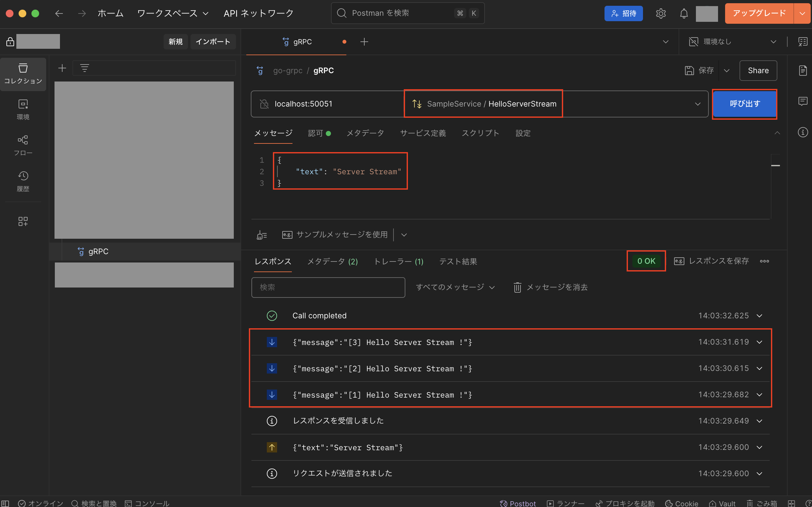The image size is (812, 507).
Task: Open the environment selector dropdown
Action: click(732, 42)
